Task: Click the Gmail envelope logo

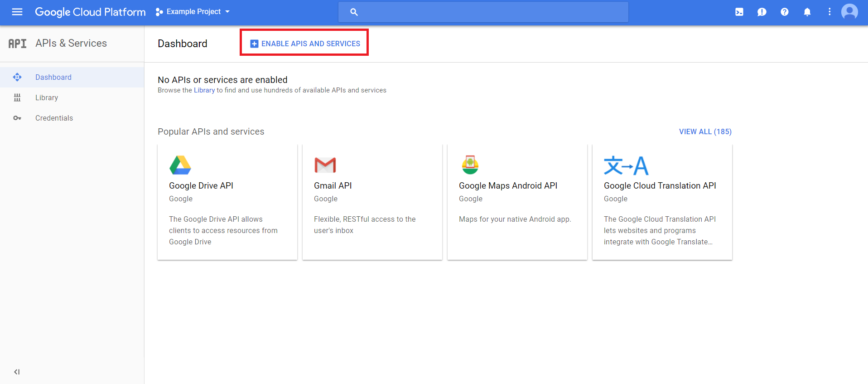Action: pyautogui.click(x=325, y=165)
